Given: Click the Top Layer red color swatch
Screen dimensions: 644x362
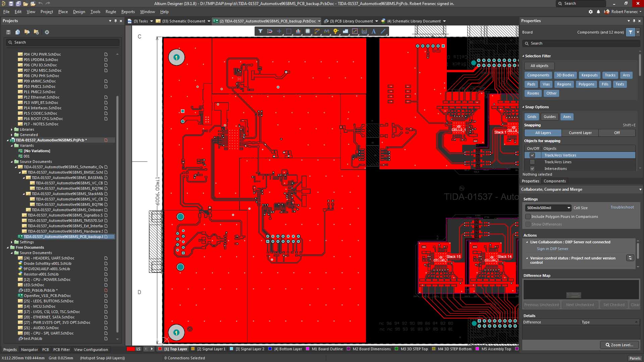Looking at the screenshot, I should (x=160, y=349).
